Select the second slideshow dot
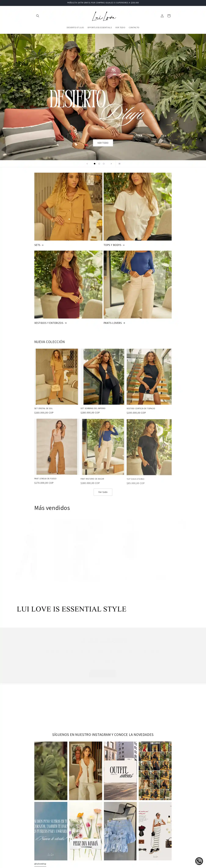Viewport: 206px width, 868px height. 99,164
